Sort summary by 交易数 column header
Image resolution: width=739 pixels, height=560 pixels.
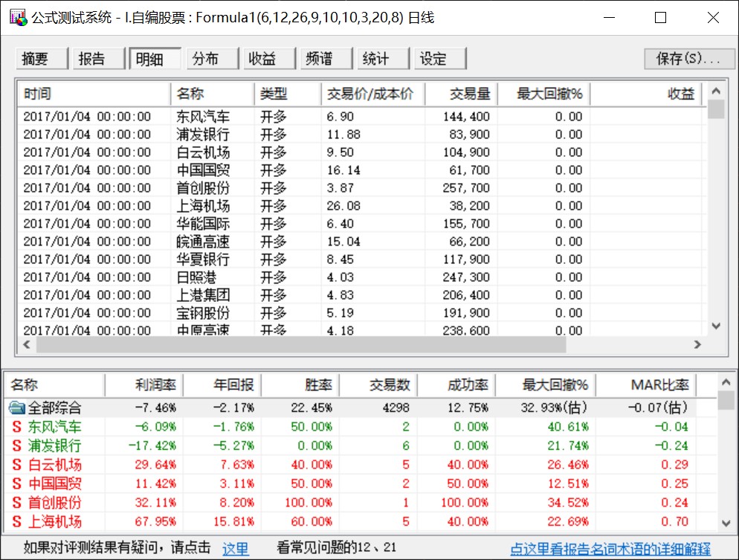pyautogui.click(x=378, y=385)
